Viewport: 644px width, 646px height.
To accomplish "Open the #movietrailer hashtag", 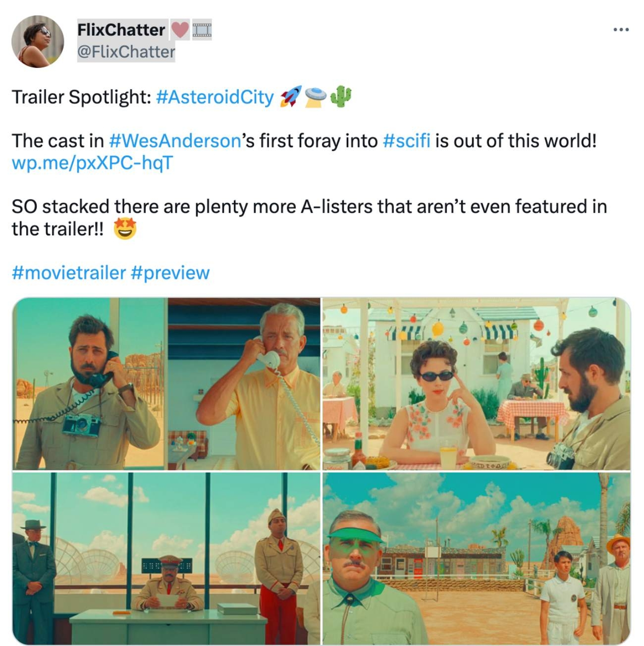I will pos(69,273).
